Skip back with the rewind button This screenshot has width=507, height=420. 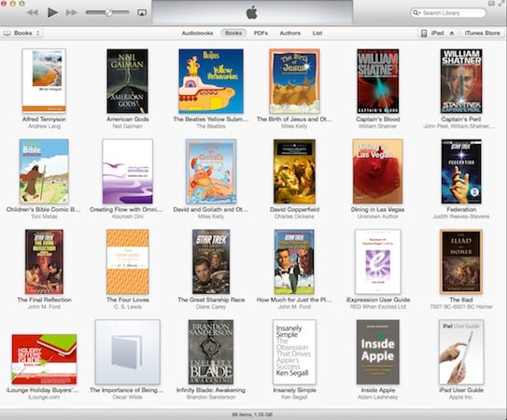tap(33, 13)
